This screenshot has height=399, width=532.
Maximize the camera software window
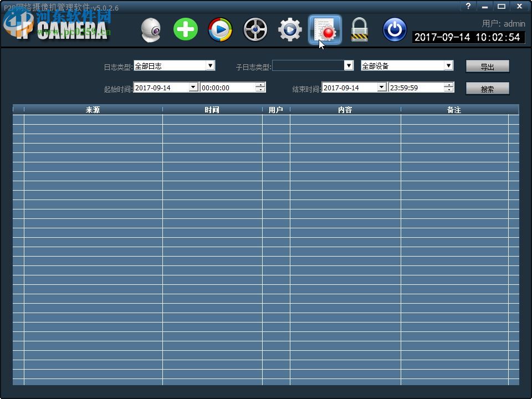[502, 6]
